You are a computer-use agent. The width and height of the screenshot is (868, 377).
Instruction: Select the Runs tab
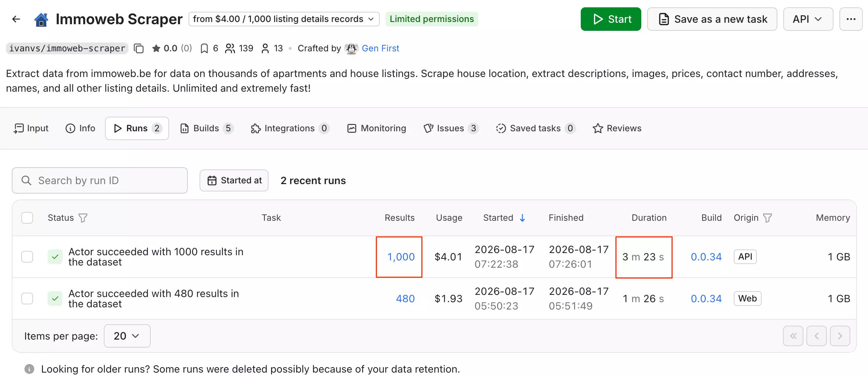[137, 128]
